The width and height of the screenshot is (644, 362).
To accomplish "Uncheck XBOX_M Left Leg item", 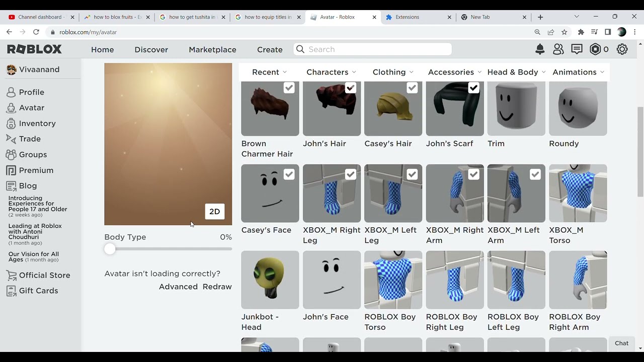I will [412, 174].
